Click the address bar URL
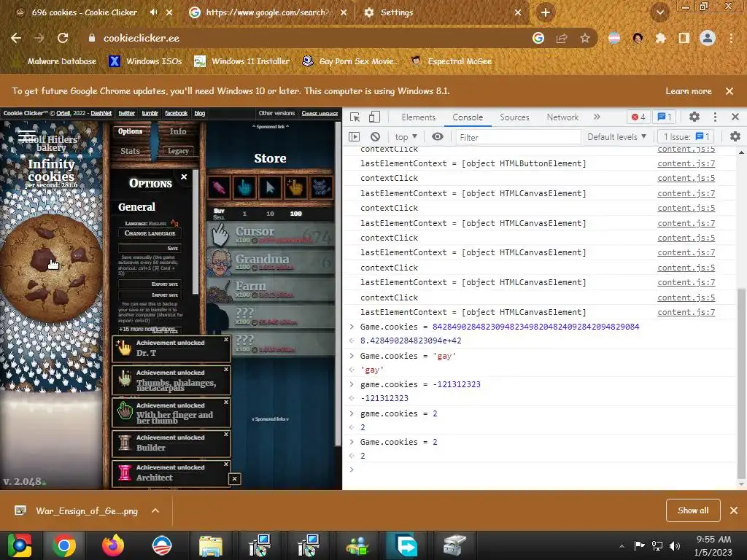The height and width of the screenshot is (560, 747). point(142,38)
